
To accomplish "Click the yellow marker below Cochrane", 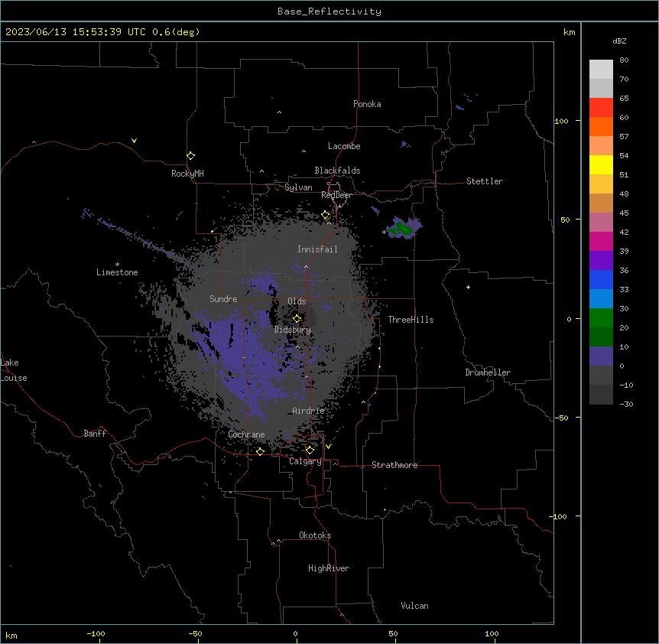I will tap(260, 451).
